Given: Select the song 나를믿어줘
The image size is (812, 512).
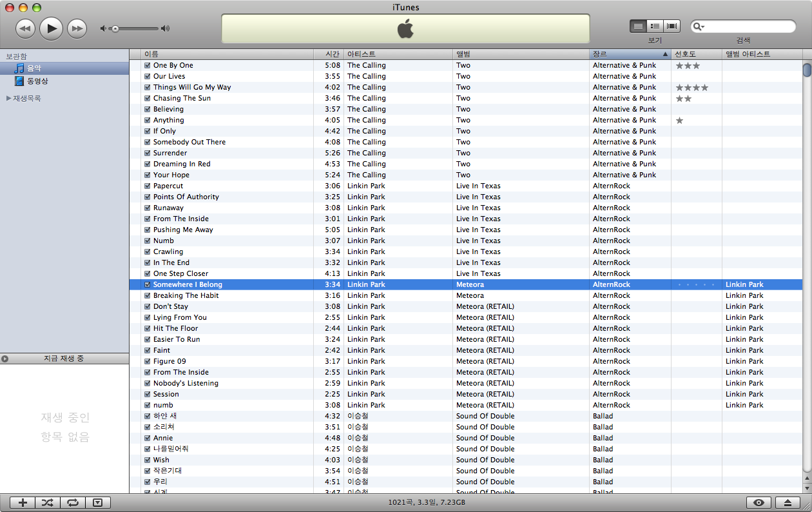Looking at the screenshot, I should tap(171, 449).
